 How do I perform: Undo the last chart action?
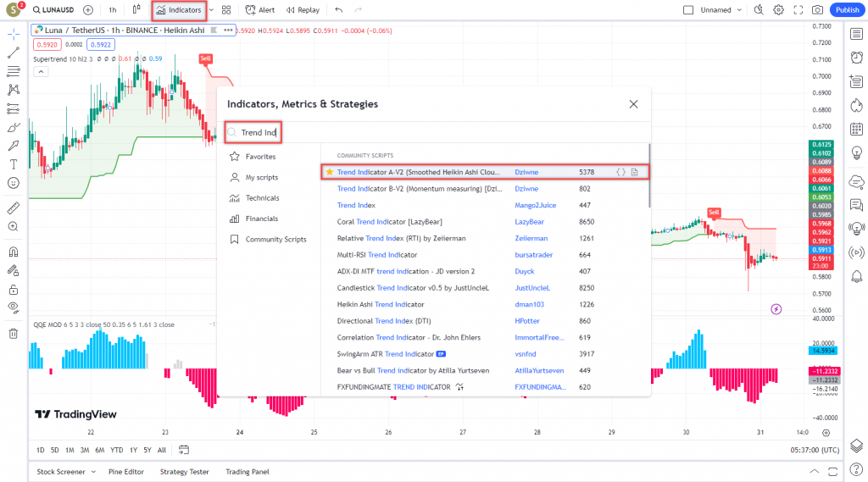point(339,10)
